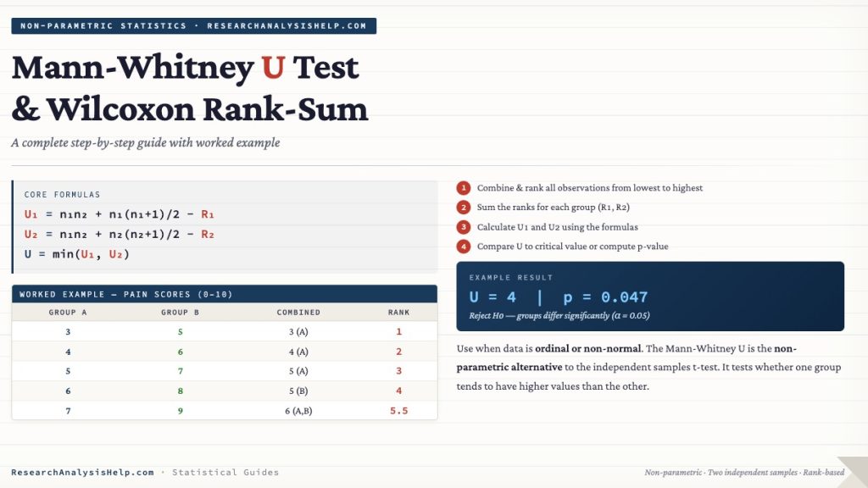Click step 3 circle beside Calculate U1
The image size is (868, 488).
463,226
